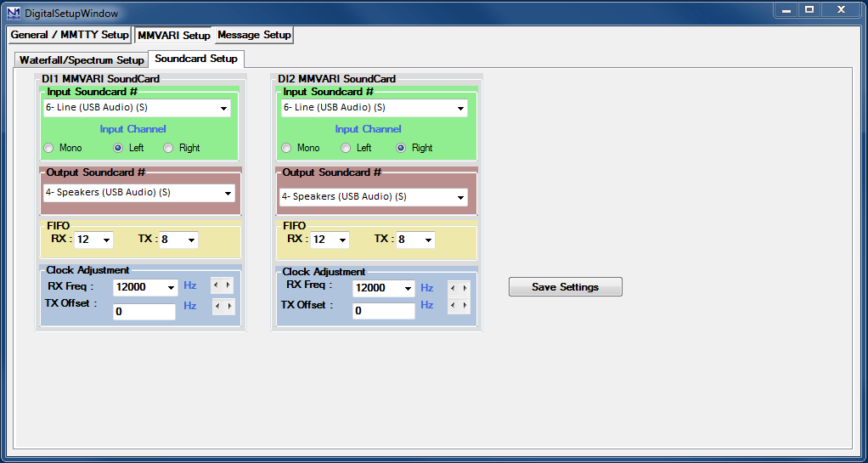Open DI1 Input Soundcard dropdown
The width and height of the screenshot is (868, 463).
[x=138, y=108]
